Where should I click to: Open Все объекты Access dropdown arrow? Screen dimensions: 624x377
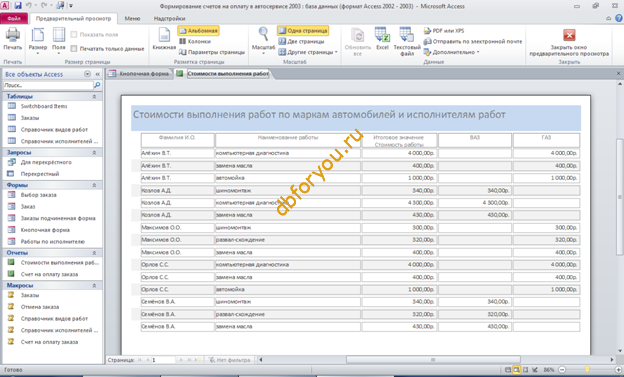click(88, 74)
